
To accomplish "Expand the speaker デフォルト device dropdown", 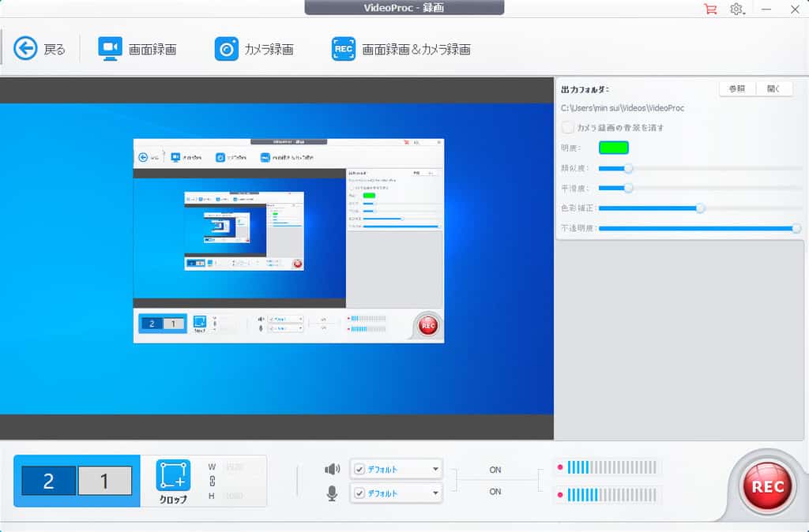I will [x=435, y=469].
